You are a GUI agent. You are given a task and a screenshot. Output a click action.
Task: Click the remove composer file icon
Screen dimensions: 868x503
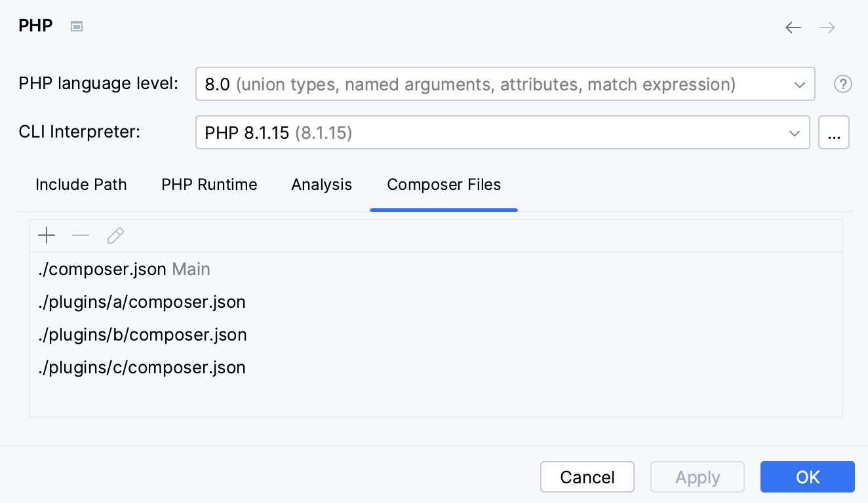[x=81, y=235]
